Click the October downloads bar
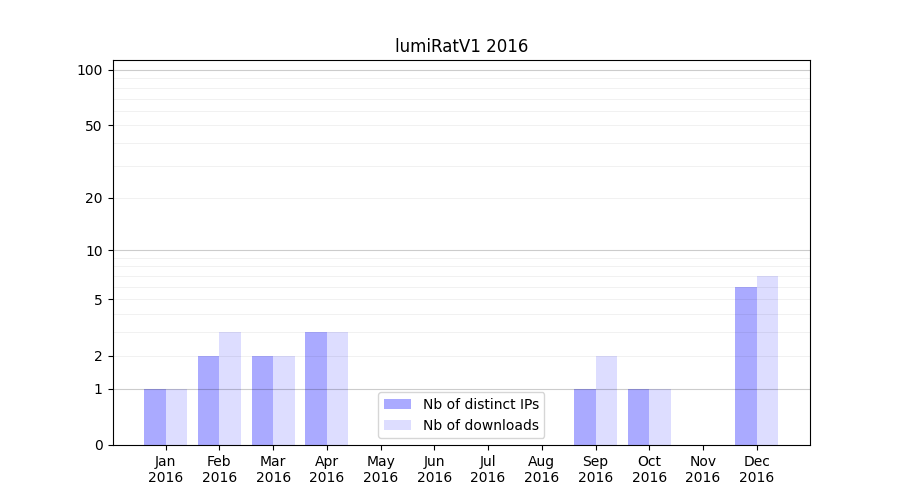The image size is (900, 500). 660,417
